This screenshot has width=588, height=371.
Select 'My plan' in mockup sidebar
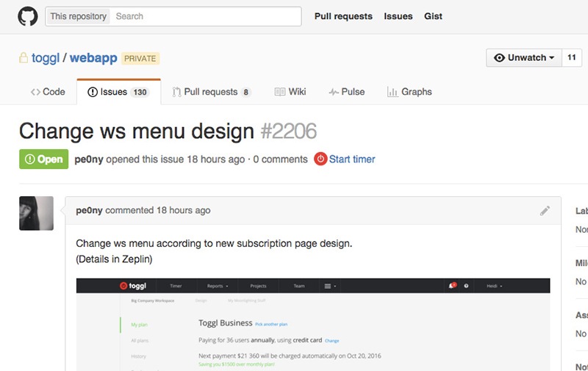click(x=139, y=325)
